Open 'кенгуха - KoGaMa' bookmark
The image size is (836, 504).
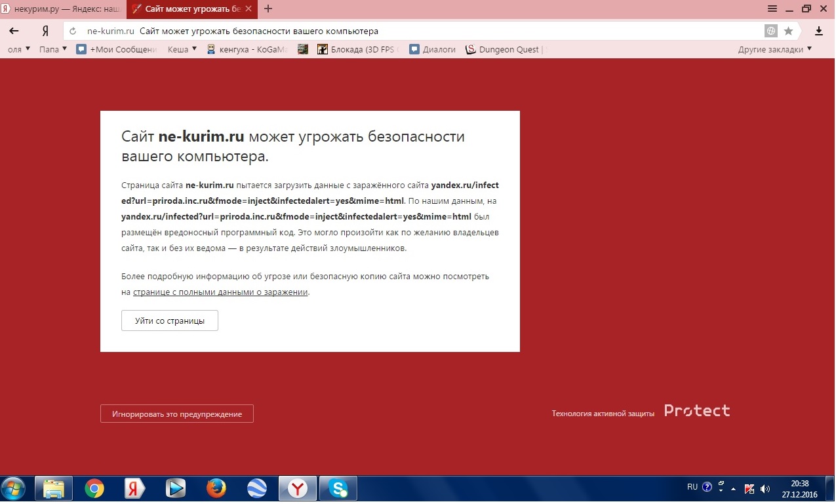click(x=247, y=49)
